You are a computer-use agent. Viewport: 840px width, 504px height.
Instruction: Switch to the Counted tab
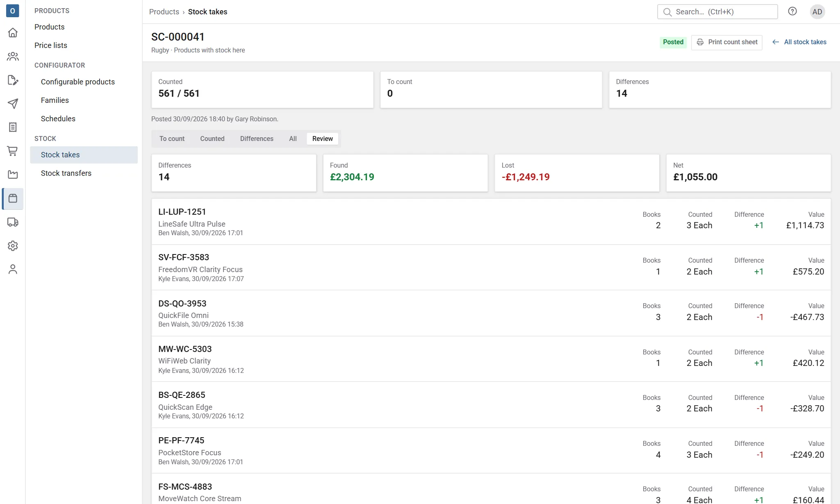pos(212,138)
